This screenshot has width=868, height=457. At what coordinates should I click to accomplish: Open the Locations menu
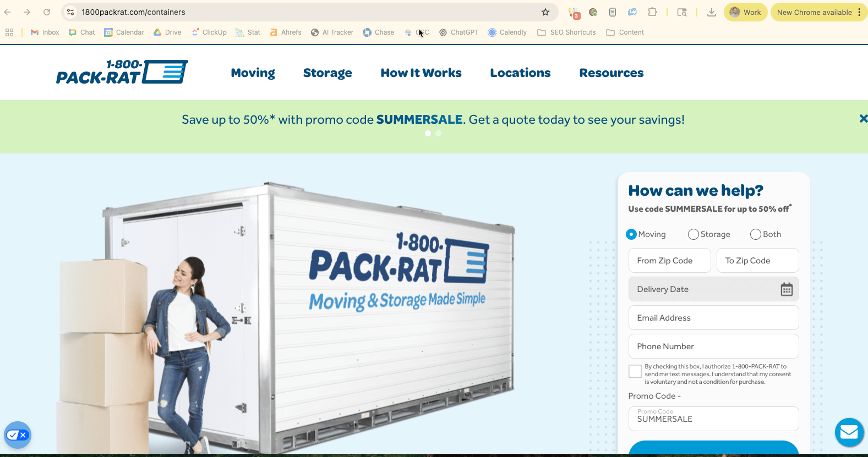pyautogui.click(x=520, y=73)
